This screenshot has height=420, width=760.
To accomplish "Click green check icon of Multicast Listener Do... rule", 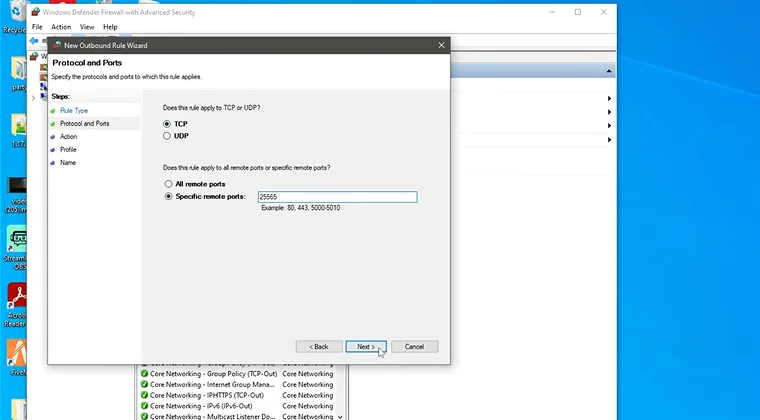I will (x=144, y=416).
